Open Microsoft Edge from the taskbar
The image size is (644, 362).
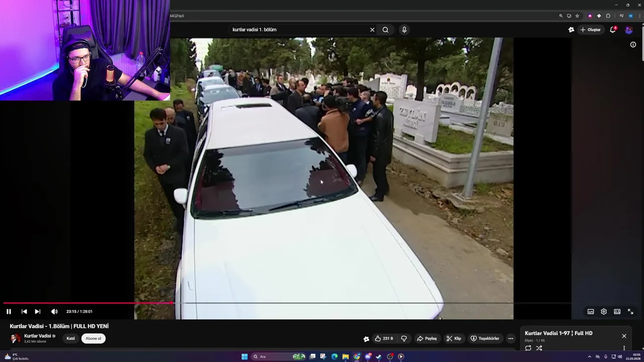[x=335, y=357]
